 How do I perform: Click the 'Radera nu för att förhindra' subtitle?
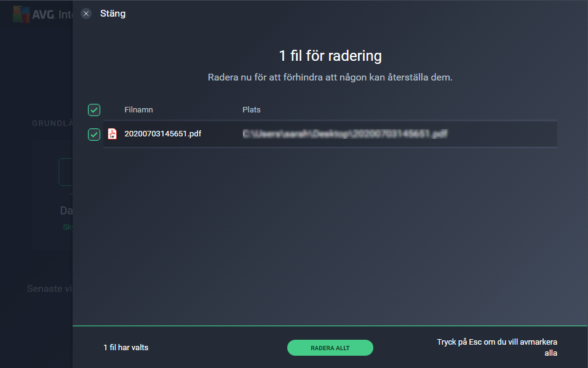[330, 77]
